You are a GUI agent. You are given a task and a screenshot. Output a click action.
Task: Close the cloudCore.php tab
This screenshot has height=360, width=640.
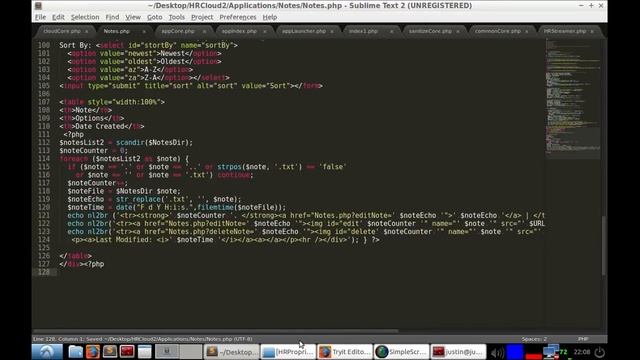coord(87,31)
